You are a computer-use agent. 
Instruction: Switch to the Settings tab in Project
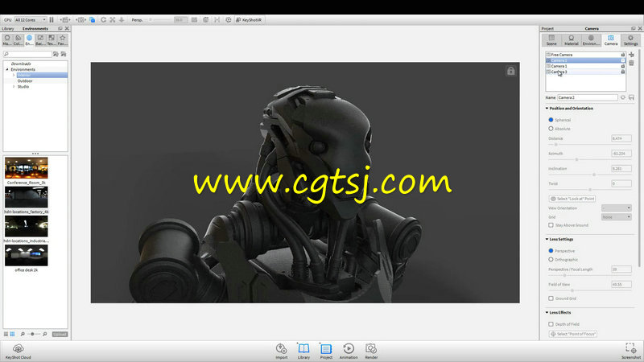630,39
